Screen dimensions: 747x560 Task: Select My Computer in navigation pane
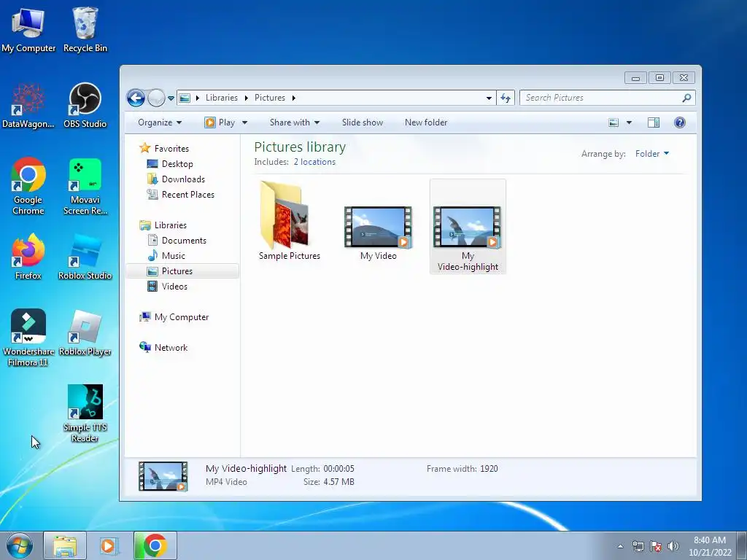[174, 317]
